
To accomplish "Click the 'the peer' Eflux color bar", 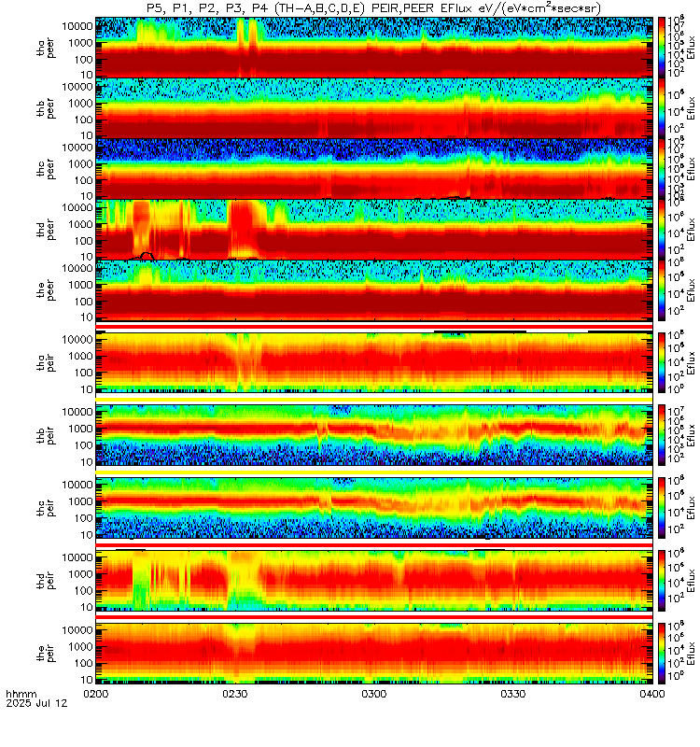I will [662, 289].
